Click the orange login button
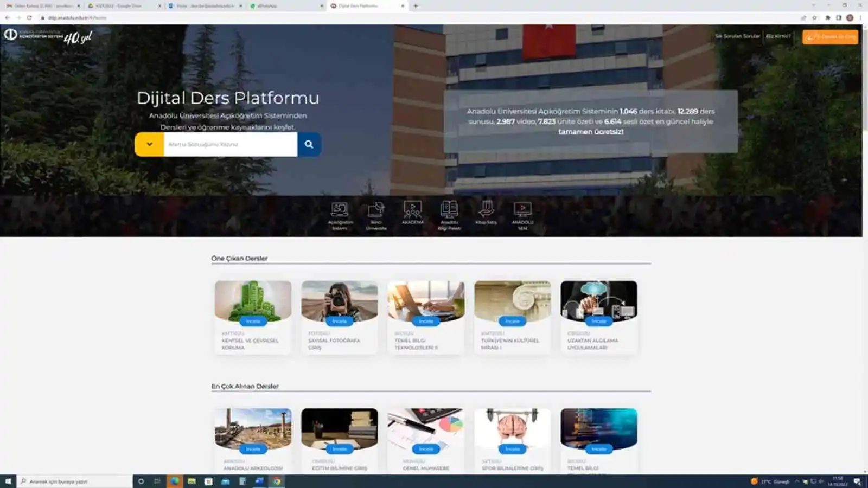The height and width of the screenshot is (488, 868). coord(830,36)
